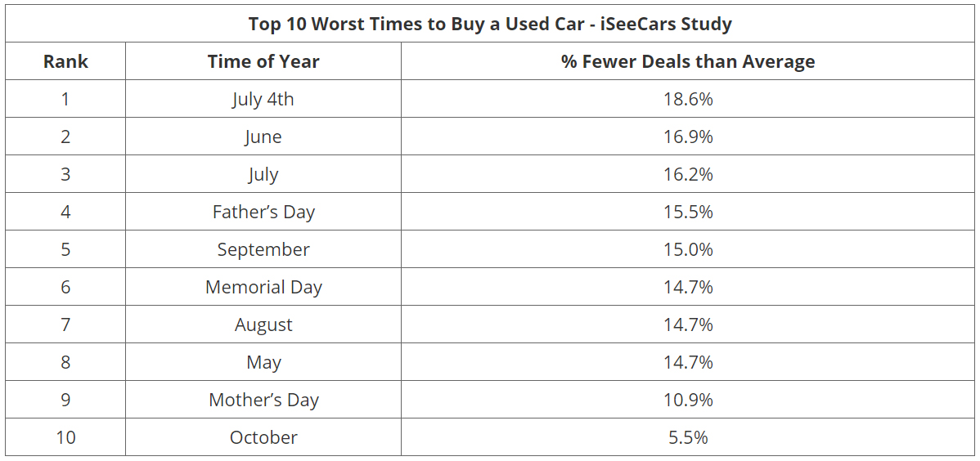Viewport: 980px width, 461px height.
Task: Click the June time of year cell
Action: [263, 137]
